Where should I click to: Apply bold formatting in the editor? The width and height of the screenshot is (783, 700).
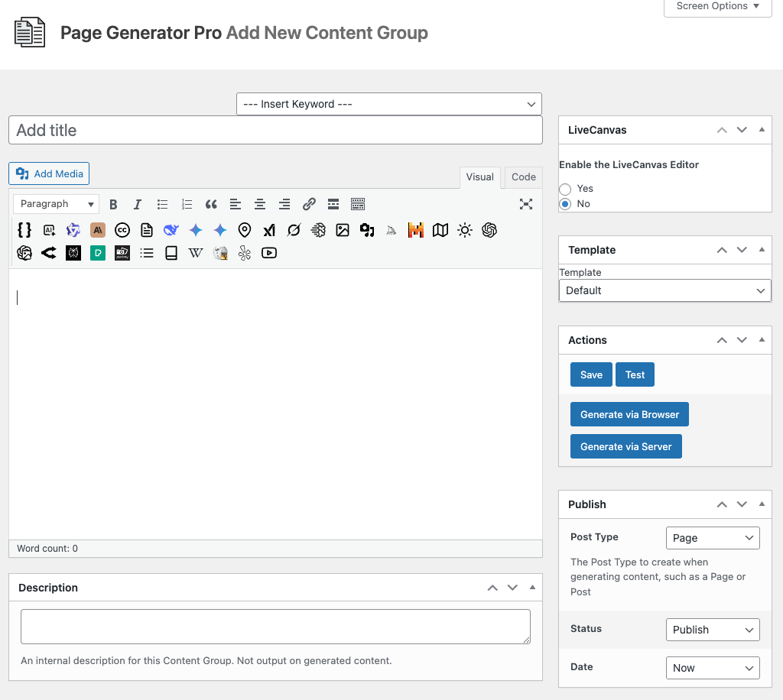(x=113, y=204)
